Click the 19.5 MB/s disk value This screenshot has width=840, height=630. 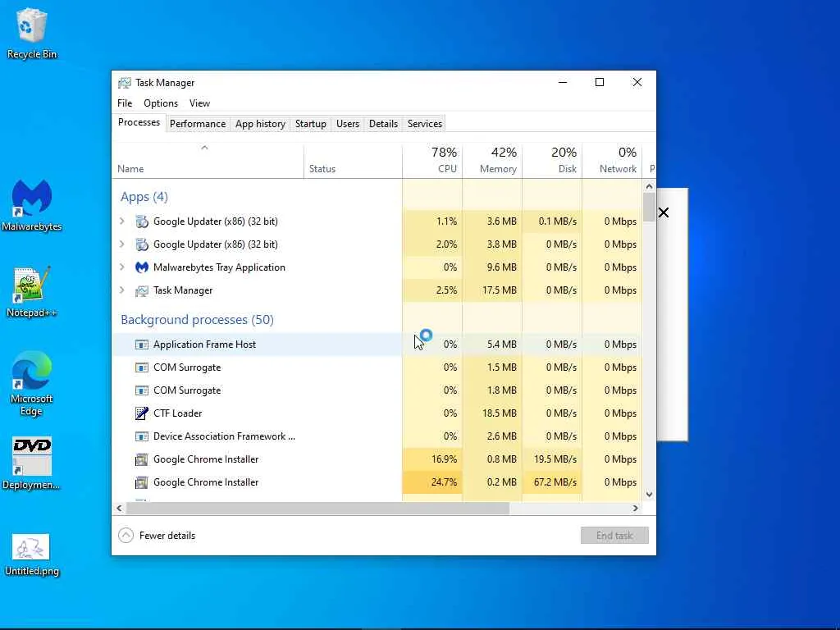[x=555, y=459]
